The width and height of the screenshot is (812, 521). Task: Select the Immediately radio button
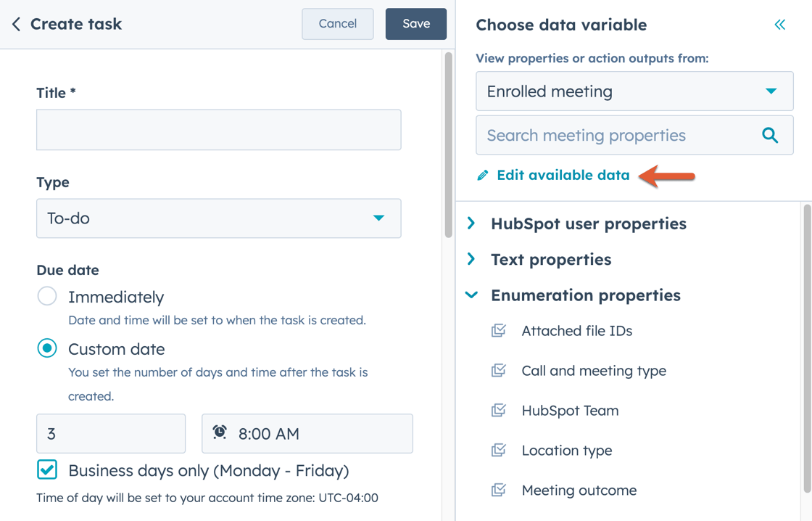46,296
